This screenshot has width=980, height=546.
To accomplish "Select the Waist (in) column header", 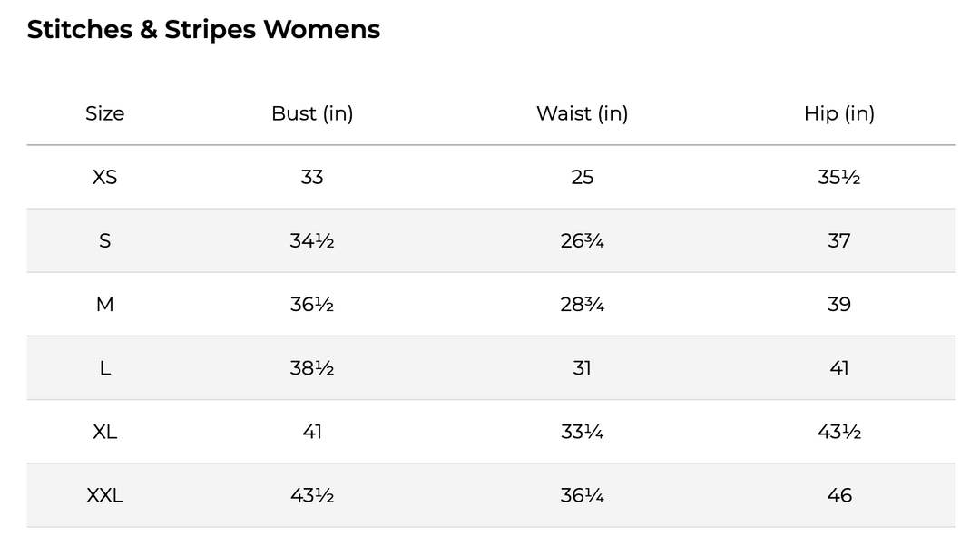I will (x=582, y=113).
